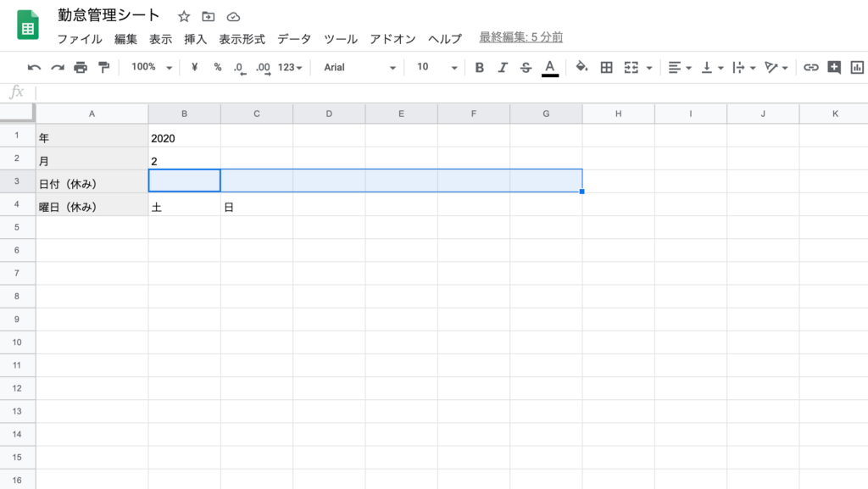The image size is (868, 489).
Task: Select cell A1 labeled 年
Action: (x=92, y=136)
